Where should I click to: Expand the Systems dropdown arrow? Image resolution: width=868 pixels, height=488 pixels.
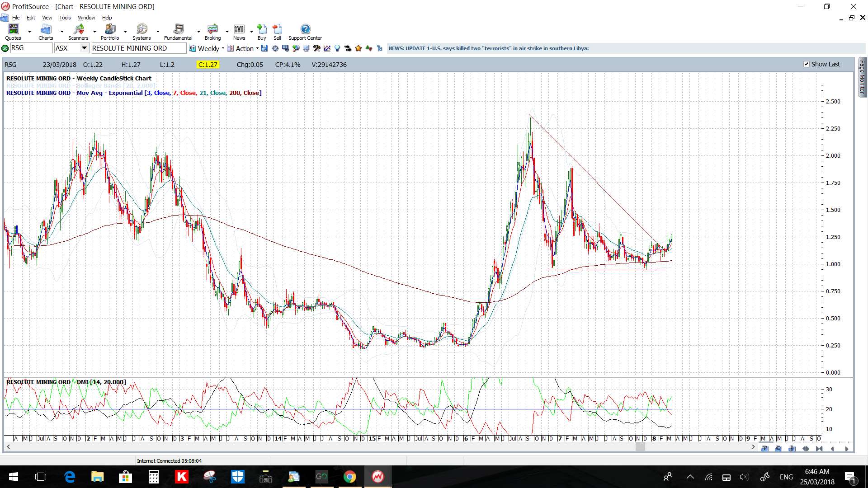point(158,32)
